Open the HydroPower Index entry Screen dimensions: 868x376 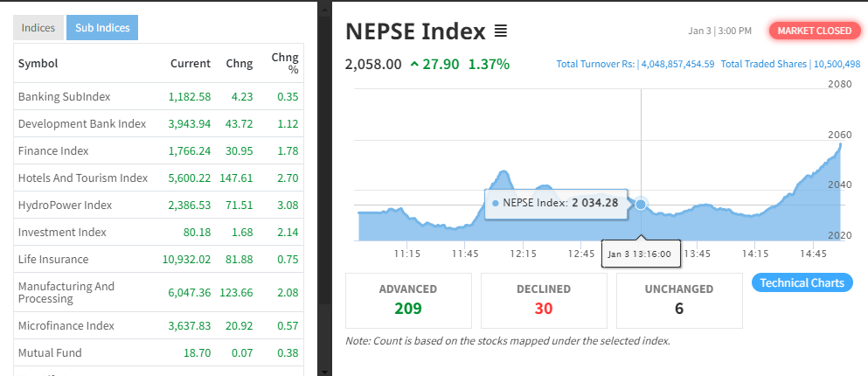pyautogui.click(x=65, y=205)
